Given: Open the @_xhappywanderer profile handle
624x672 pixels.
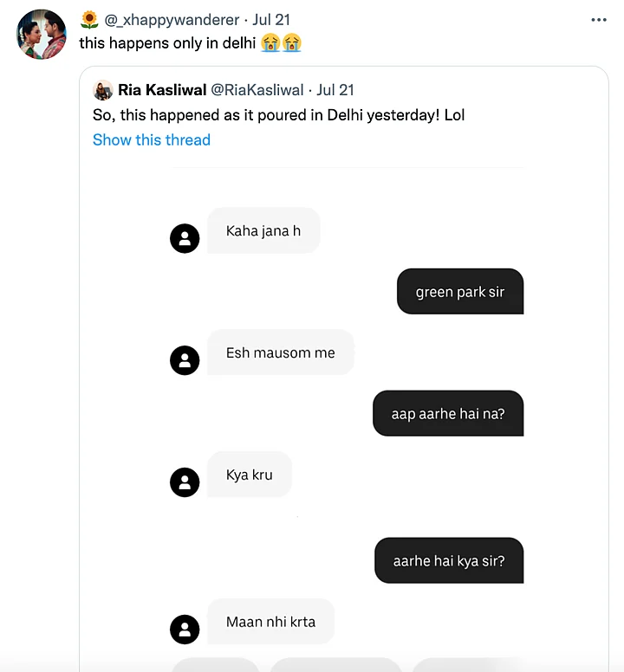Looking at the screenshot, I should pos(172,20).
